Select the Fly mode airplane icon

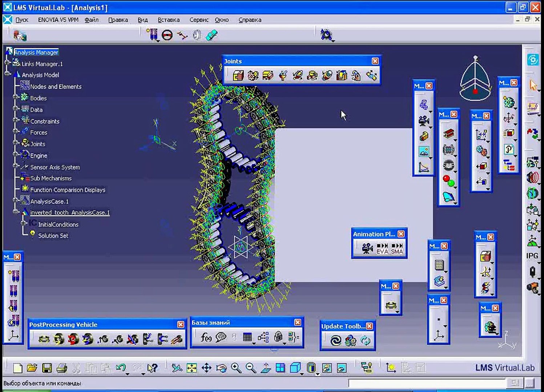[177, 368]
